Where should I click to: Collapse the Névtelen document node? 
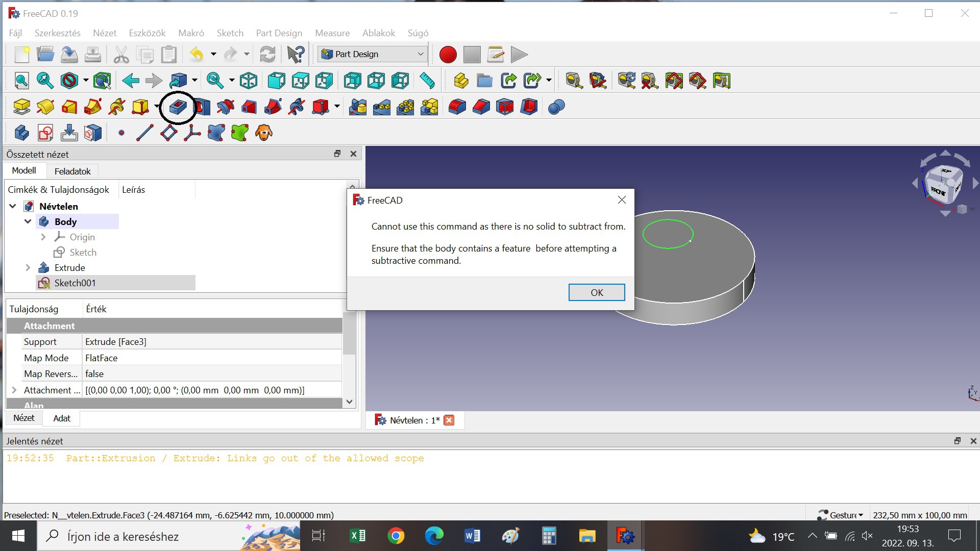coord(13,206)
